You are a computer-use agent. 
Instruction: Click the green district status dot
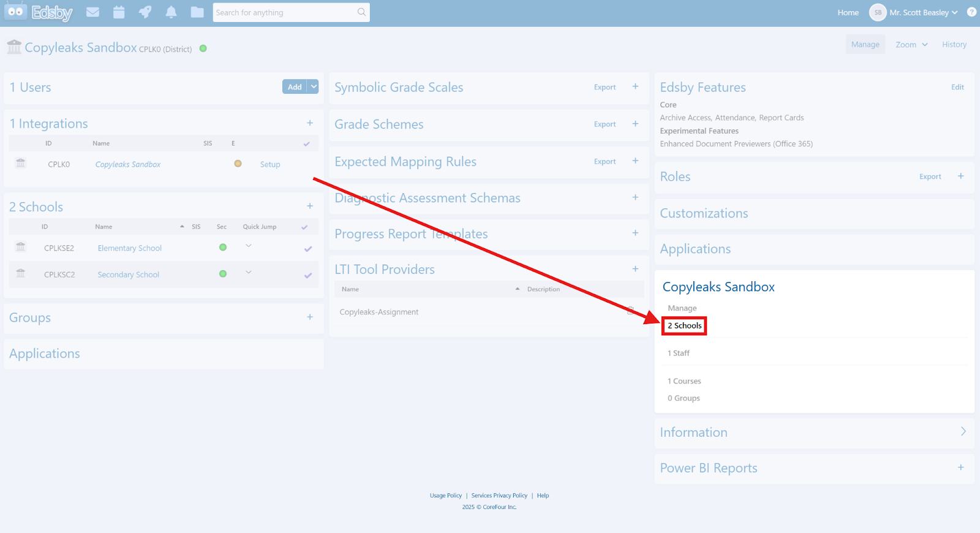(x=203, y=48)
